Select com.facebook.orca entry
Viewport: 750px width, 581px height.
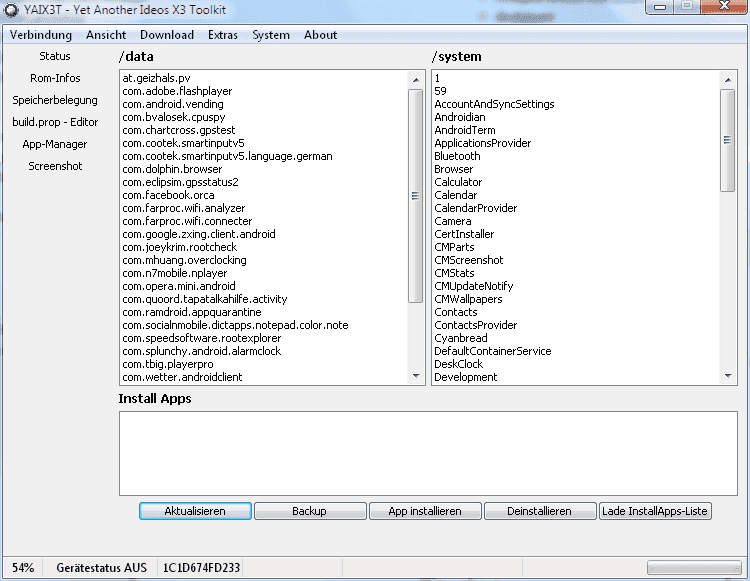click(x=168, y=195)
